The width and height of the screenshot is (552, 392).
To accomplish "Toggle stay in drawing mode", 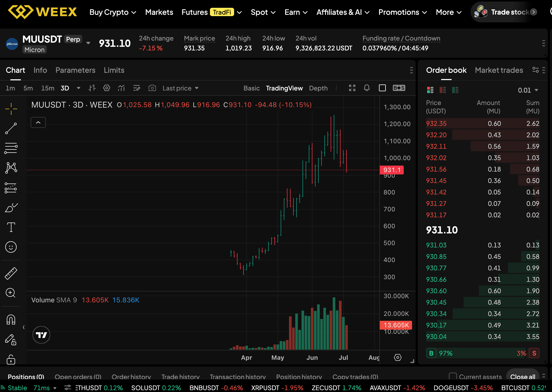I will click(x=11, y=339).
